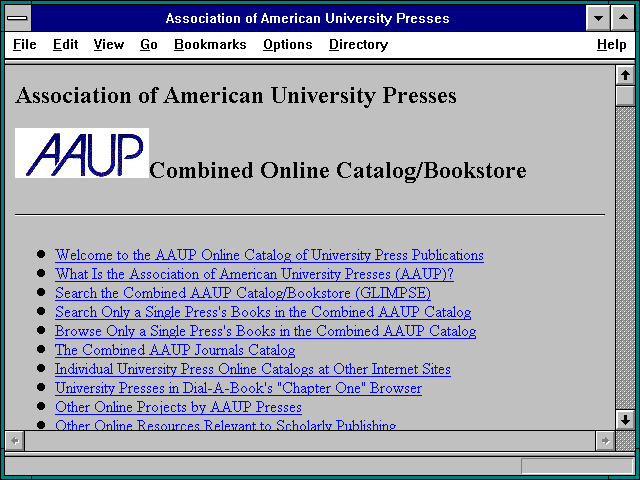Open the Directory menu
Viewport: 640px width, 480px height.
(358, 44)
